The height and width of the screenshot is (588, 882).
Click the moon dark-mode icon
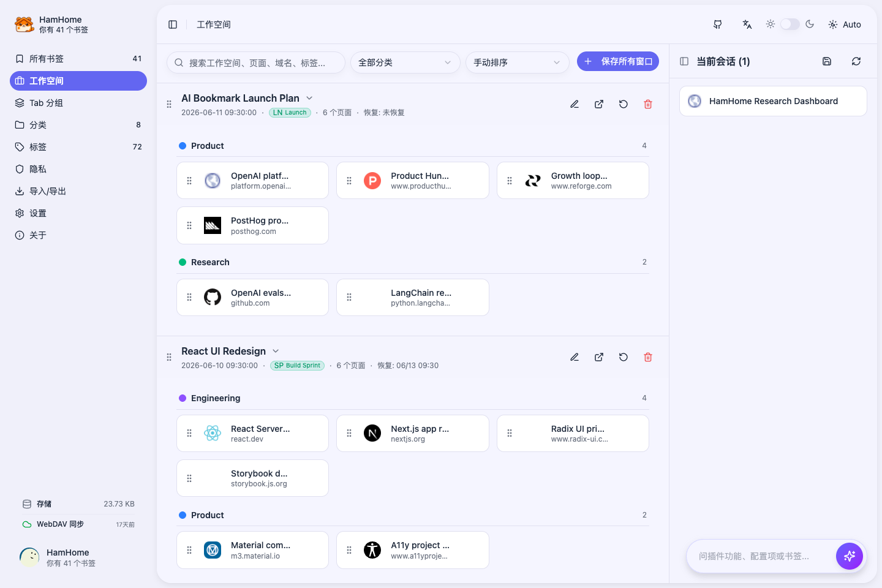tap(810, 24)
